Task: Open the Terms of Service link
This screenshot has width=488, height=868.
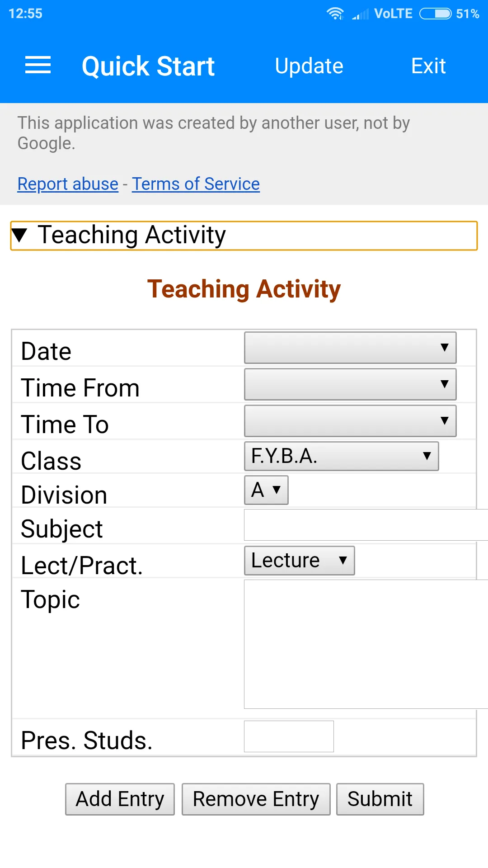Action: [196, 184]
